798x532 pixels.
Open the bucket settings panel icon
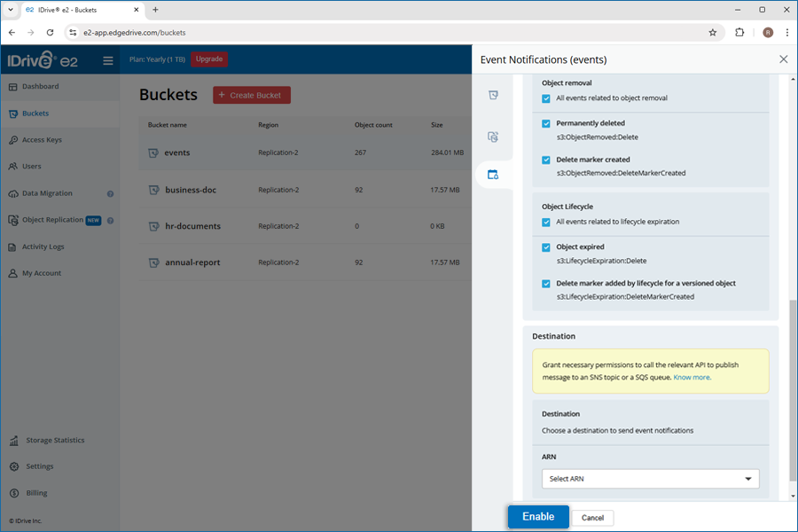click(x=493, y=95)
